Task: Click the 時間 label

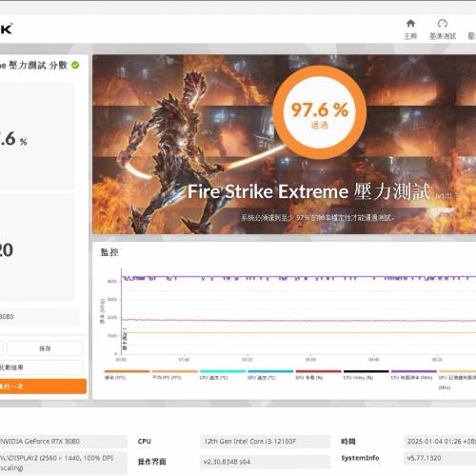Action: pos(348,441)
